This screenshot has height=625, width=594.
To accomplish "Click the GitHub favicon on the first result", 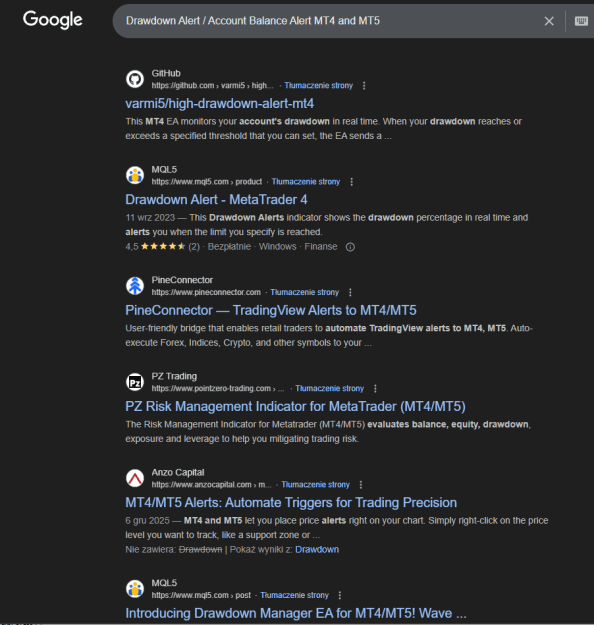I will (135, 79).
